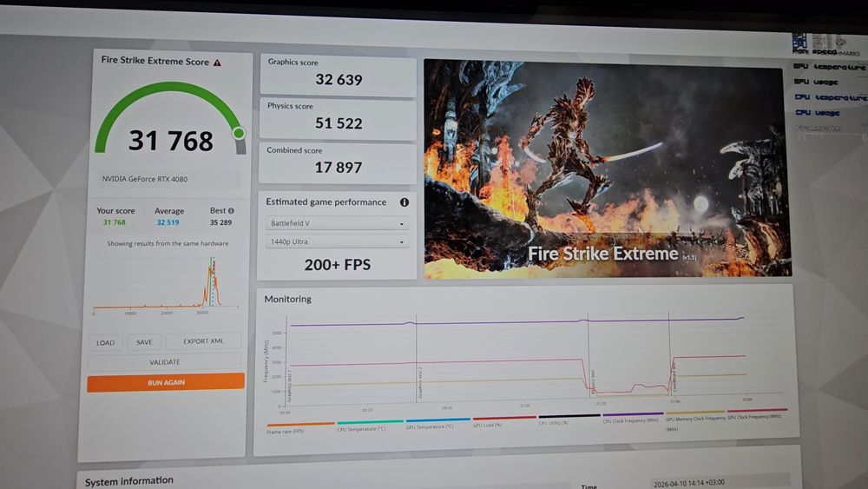This screenshot has width=868, height=489.
Task: Click the Graphics score value 32 639
Action: point(339,80)
